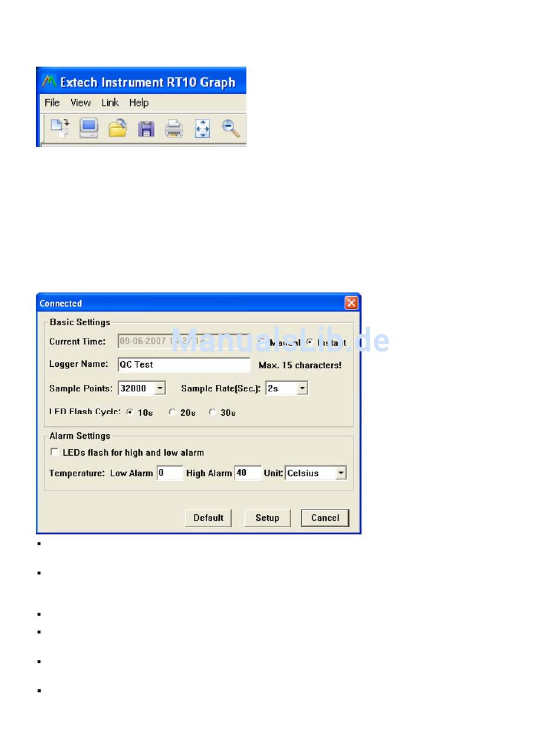Click the Current Time field
Viewport: 560px width, 743px height.
coord(185,341)
